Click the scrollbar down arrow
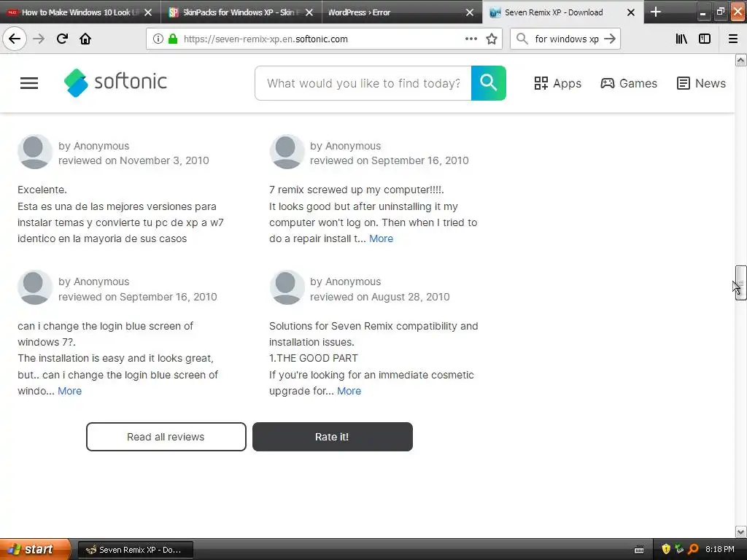The height and width of the screenshot is (560, 747). tap(740, 532)
